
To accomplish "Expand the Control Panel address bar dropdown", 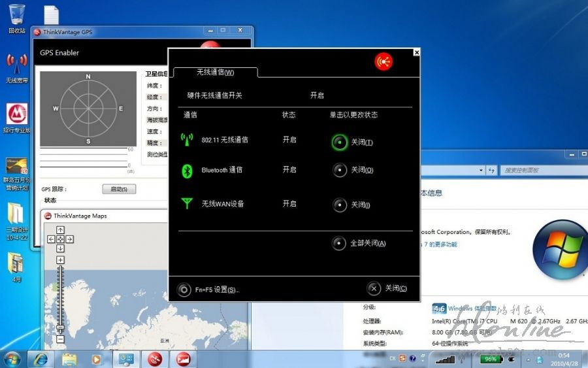I will pyautogui.click(x=482, y=171).
